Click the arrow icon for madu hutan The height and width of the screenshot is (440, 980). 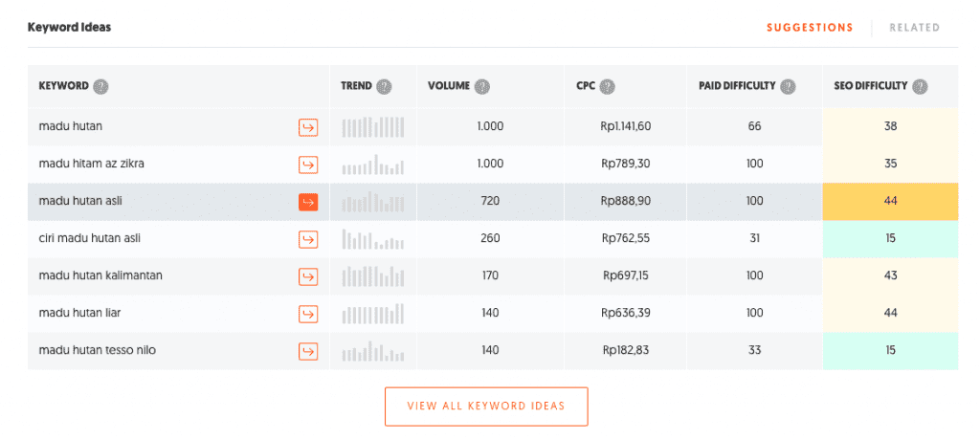tap(308, 127)
